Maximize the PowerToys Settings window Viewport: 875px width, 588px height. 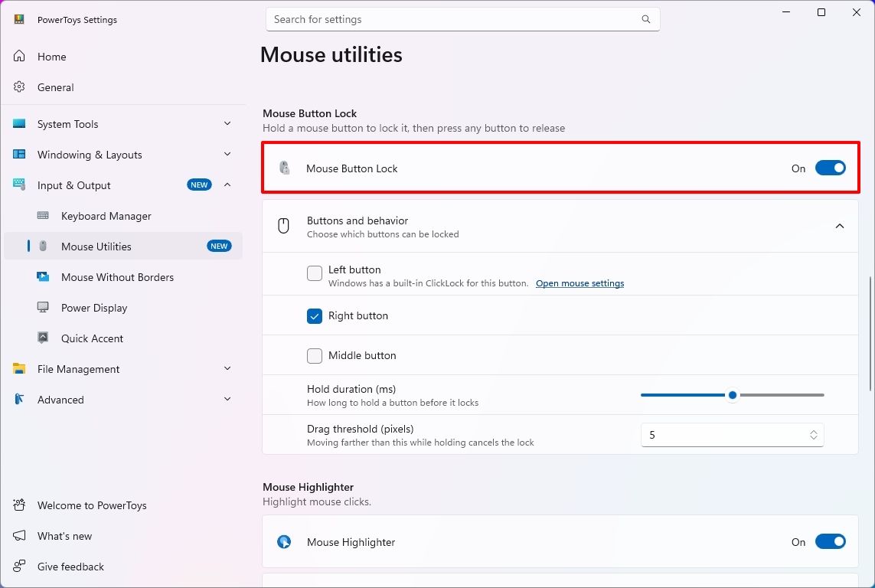[x=821, y=12]
